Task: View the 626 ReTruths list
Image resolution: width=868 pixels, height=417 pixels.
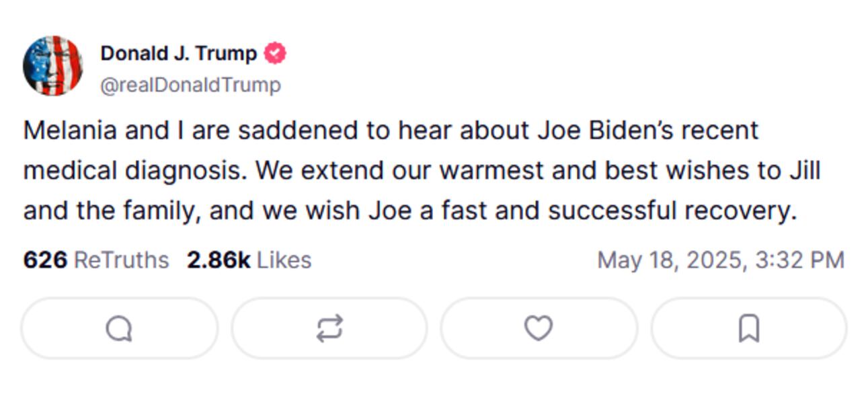Action: [95, 260]
